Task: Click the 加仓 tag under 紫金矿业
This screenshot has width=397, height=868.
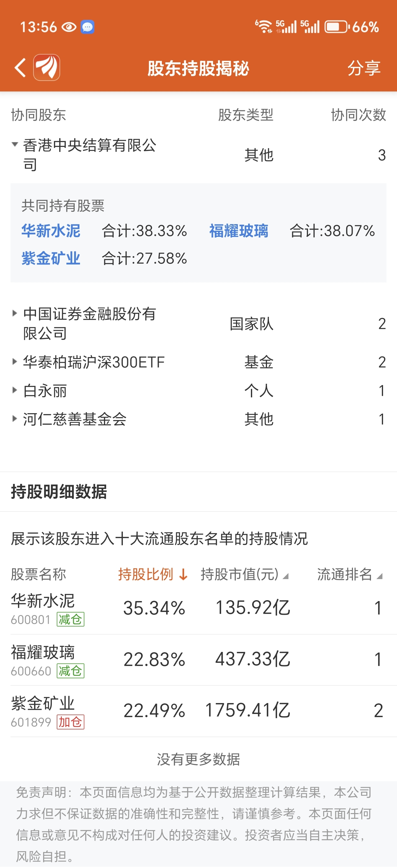Action: pos(70,722)
